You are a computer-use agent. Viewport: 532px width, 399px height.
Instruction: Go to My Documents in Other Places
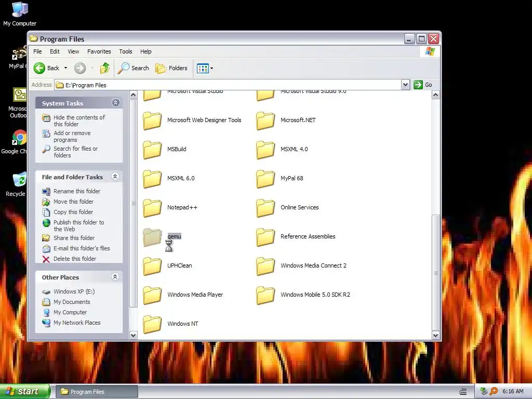point(72,302)
